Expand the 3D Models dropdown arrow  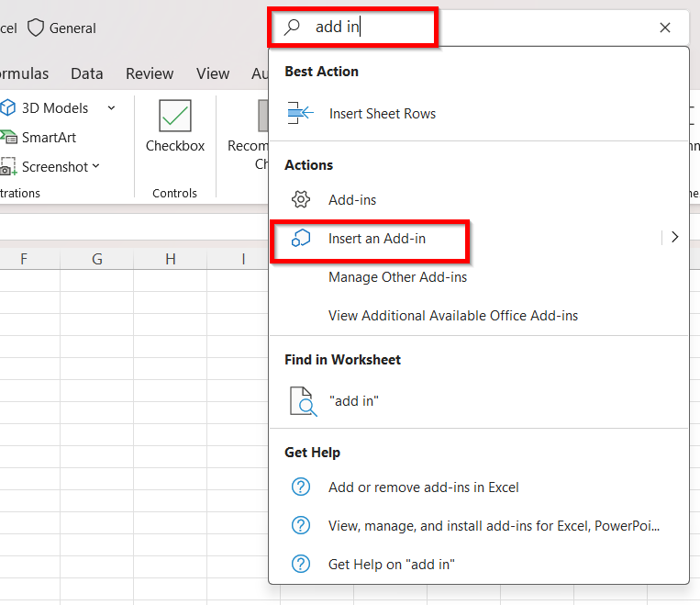click(112, 107)
